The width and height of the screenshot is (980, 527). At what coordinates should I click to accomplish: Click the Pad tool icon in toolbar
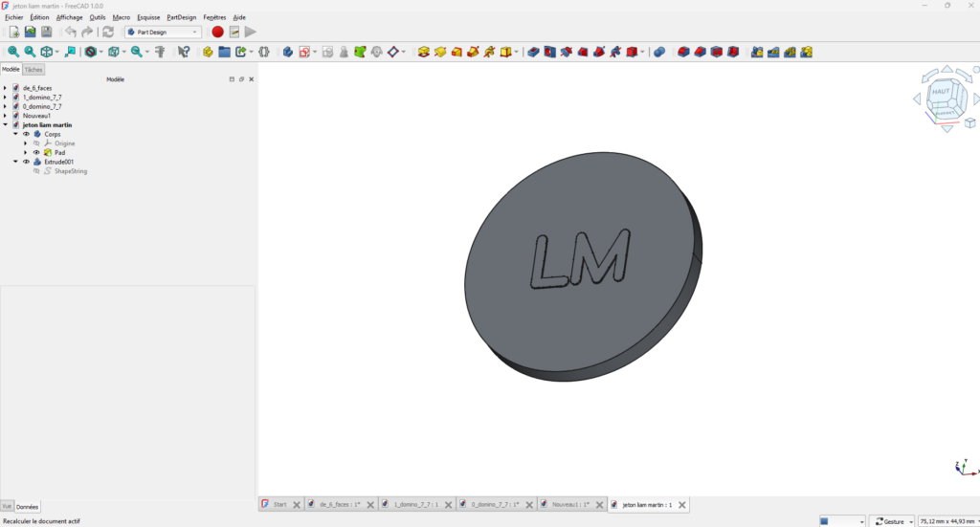coord(424,52)
